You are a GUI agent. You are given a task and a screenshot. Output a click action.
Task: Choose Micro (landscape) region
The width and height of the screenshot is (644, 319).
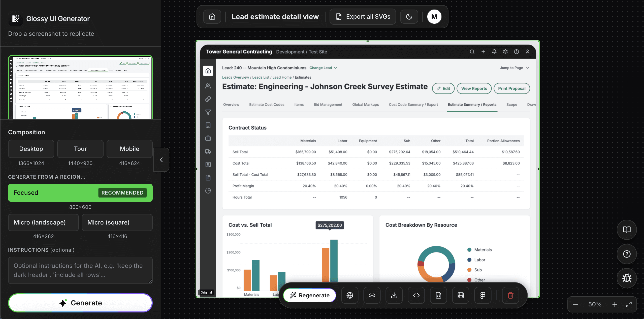pos(43,222)
